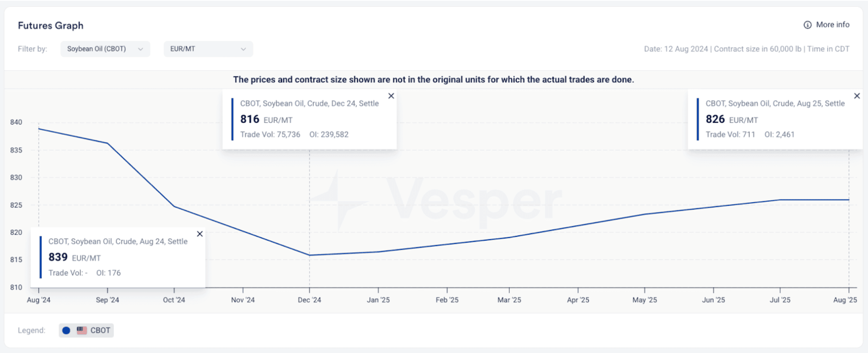The height and width of the screenshot is (353, 868).
Task: Click the May '25 axis label
Action: [645, 300]
